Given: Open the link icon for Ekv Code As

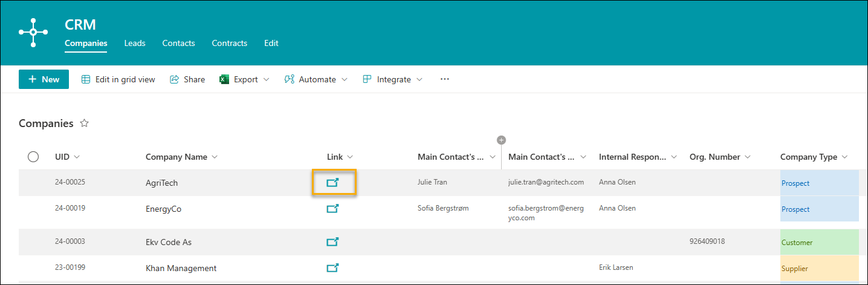Looking at the screenshot, I should click(x=333, y=242).
